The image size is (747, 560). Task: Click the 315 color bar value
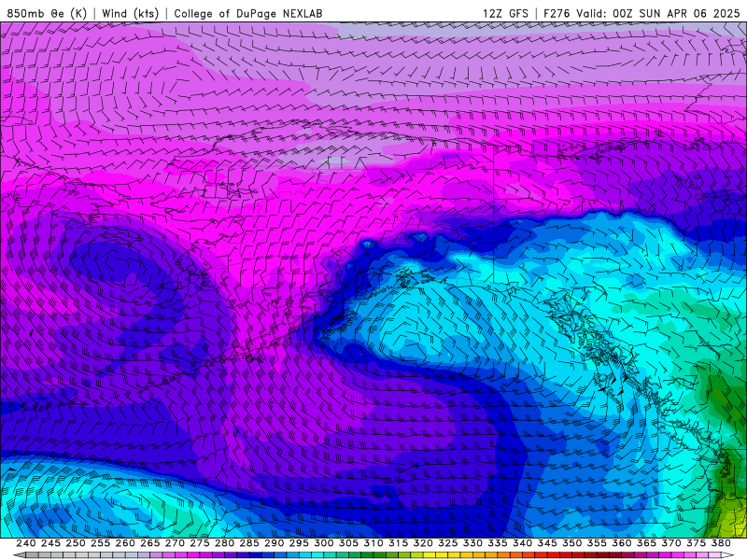coord(398,543)
